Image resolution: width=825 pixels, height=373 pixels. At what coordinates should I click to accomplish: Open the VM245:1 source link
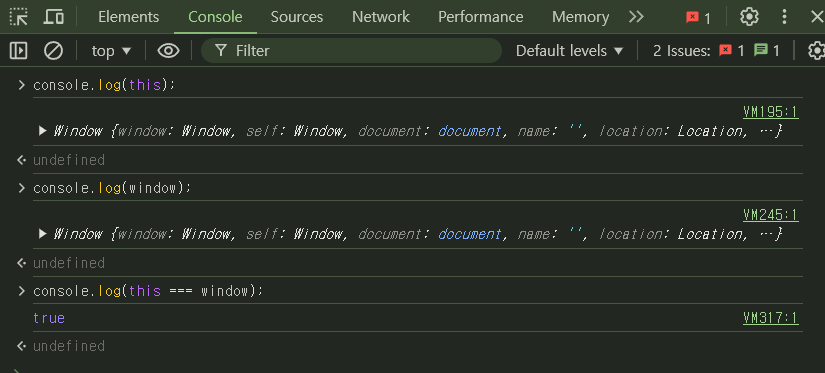(x=771, y=215)
